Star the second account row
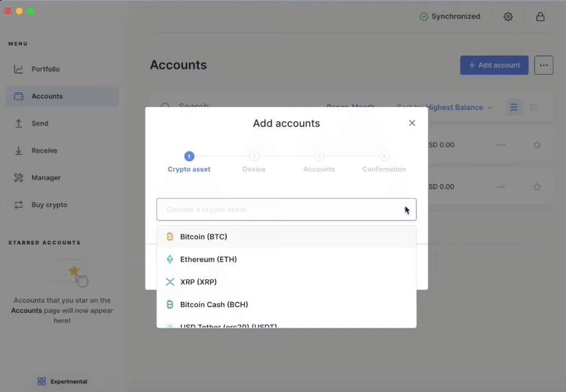Image resolution: width=566 pixels, height=392 pixels. click(537, 187)
